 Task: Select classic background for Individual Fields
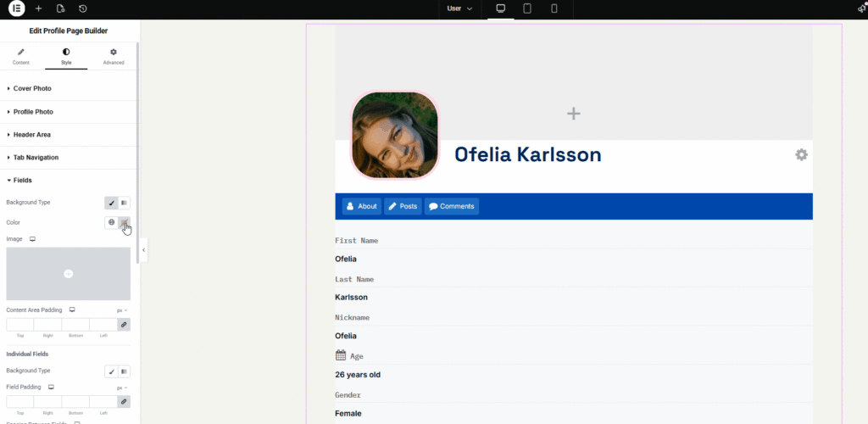click(x=111, y=371)
